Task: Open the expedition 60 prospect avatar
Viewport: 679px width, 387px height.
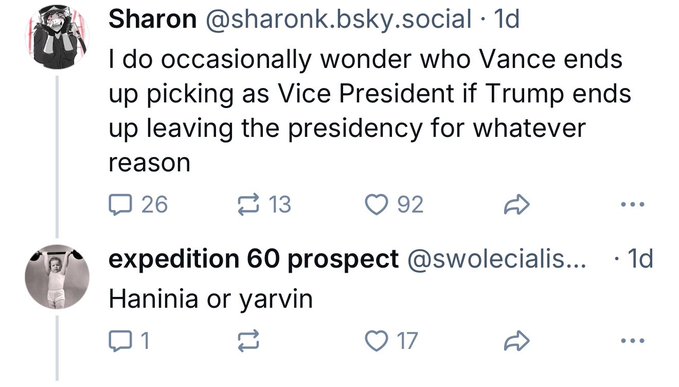Action: pos(57,277)
